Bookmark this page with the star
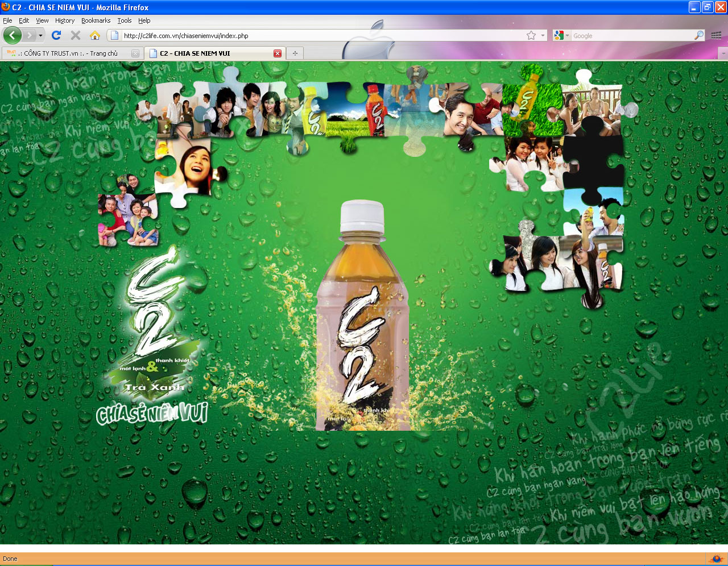Screen dimensions: 728x566 (531, 35)
